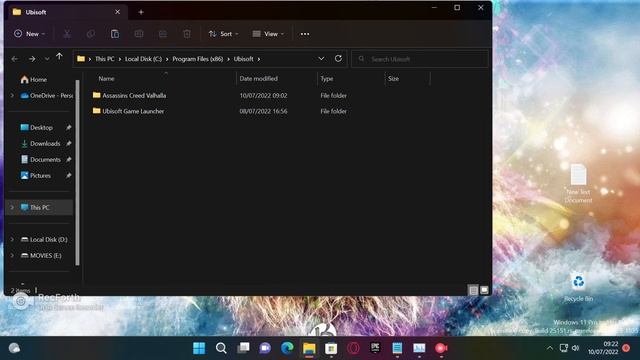640x360 pixels.
Task: Open Pictures quick access folder
Action: 36,176
